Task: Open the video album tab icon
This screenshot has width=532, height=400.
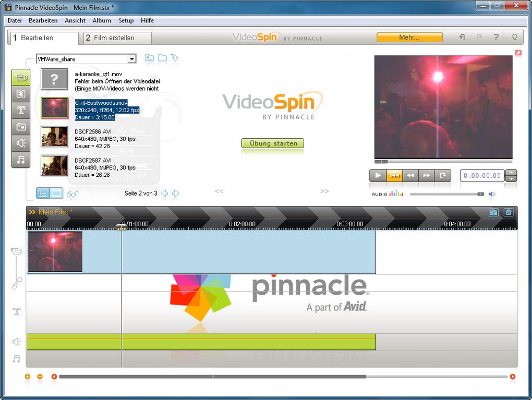Action: click(21, 78)
